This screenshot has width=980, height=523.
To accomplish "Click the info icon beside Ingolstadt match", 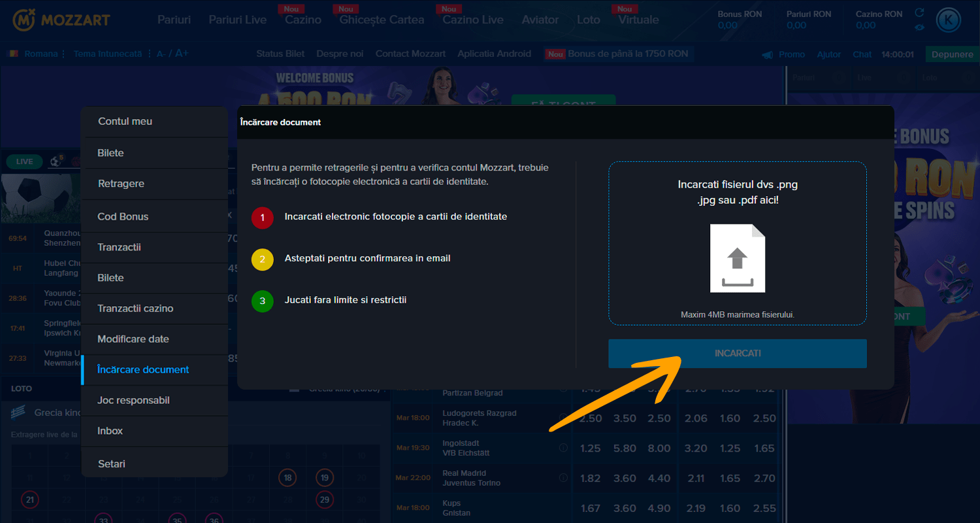I will pyautogui.click(x=563, y=448).
